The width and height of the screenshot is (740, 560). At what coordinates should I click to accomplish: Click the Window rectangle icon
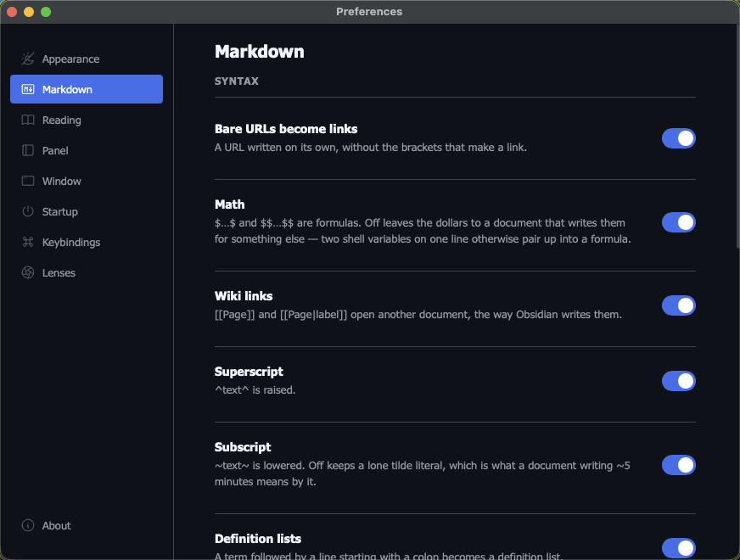[28, 181]
